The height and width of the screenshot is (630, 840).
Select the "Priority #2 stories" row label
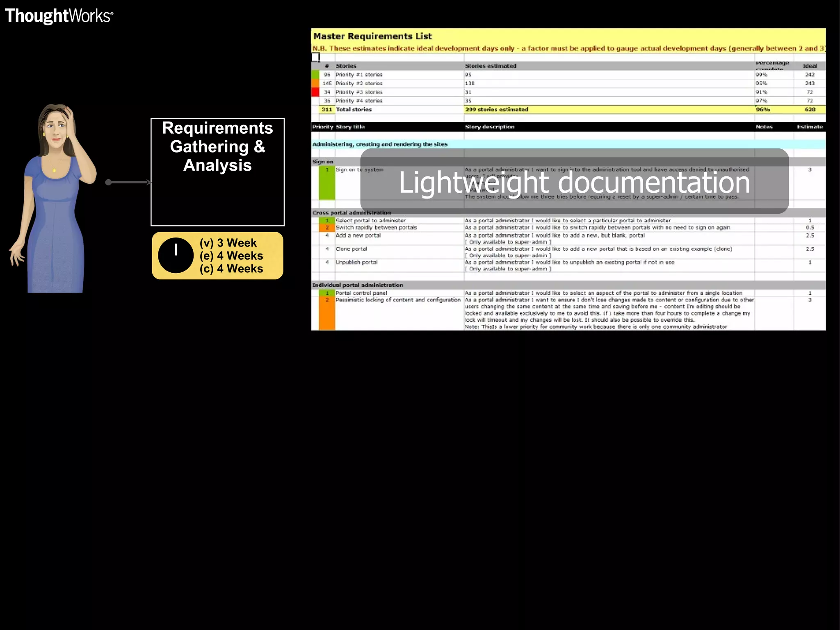(359, 83)
